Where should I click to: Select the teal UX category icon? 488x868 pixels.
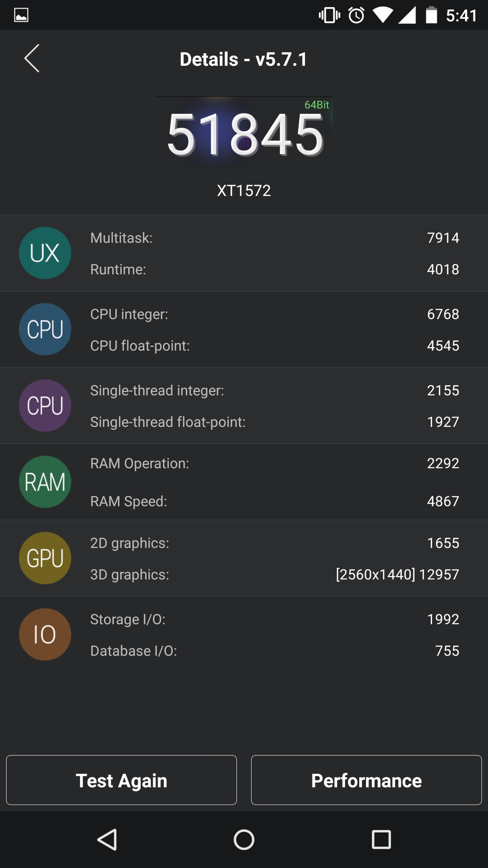click(45, 253)
